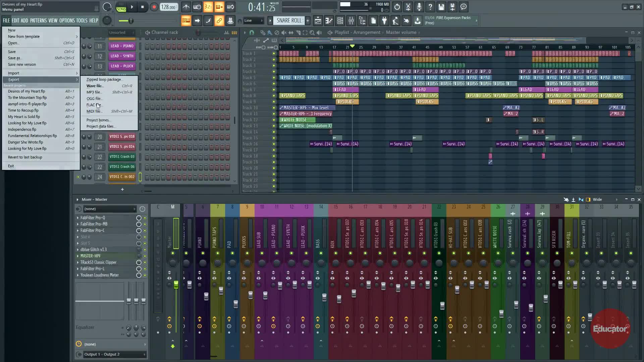The width and height of the screenshot is (644, 362).
Task: Mute Track 1 in the playlist
Action: point(274,54)
